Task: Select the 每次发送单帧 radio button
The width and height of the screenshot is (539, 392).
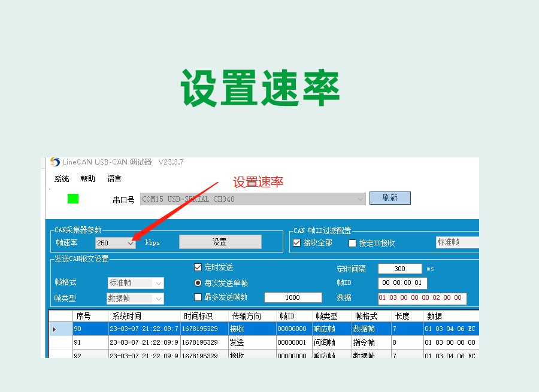Action: pos(198,283)
